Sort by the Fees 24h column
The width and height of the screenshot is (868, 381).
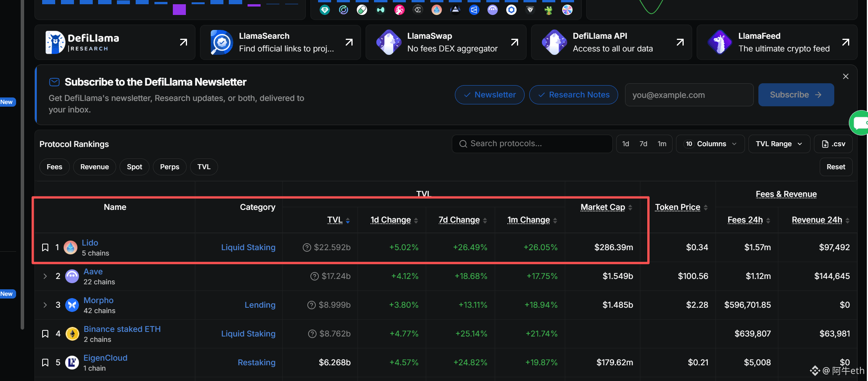click(749, 220)
